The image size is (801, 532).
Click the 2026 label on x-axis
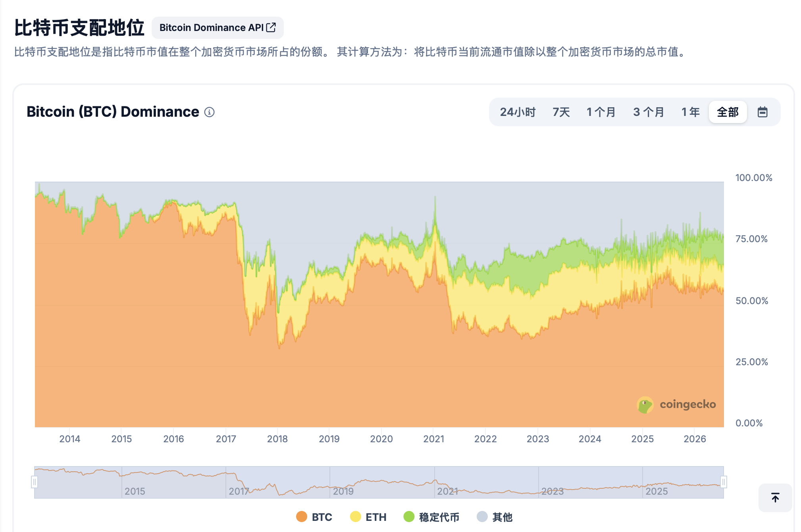coord(695,439)
